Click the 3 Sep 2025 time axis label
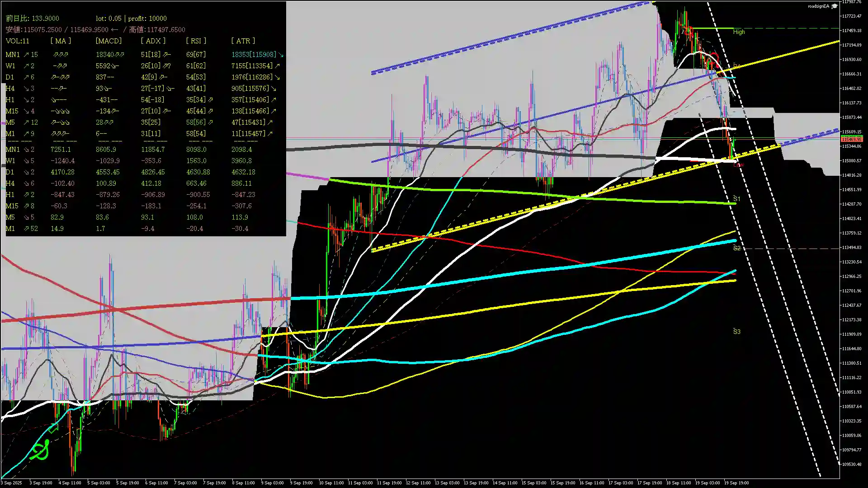This screenshot has height=488, width=868. click(x=11, y=483)
